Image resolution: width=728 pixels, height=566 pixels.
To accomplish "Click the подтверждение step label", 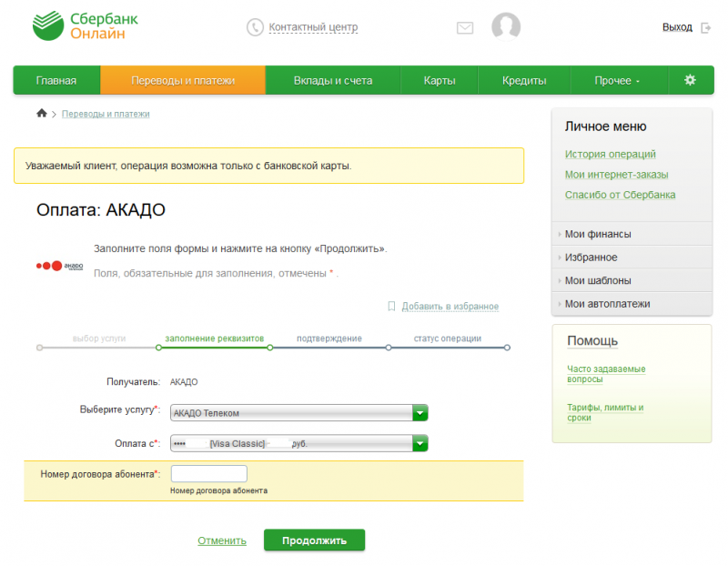I will 329,338.
